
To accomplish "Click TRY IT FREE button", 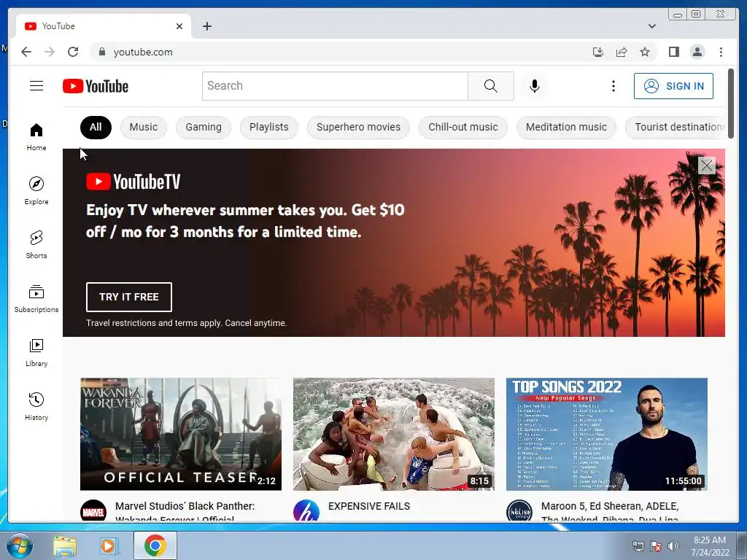I will (128, 297).
